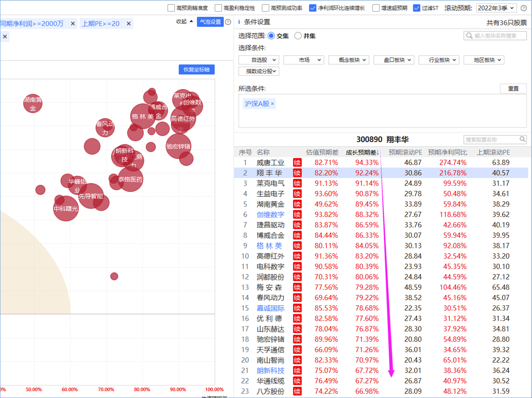Expand the 概念板块 dropdown
This screenshot has width=532, height=398.
349,60
